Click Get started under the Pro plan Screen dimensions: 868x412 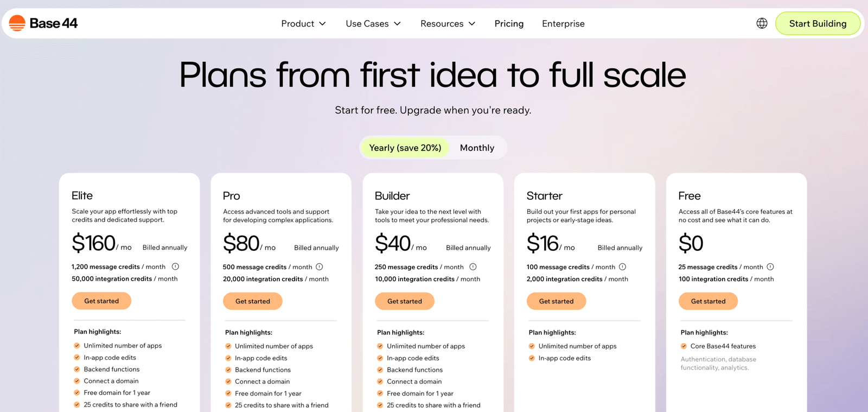point(252,301)
